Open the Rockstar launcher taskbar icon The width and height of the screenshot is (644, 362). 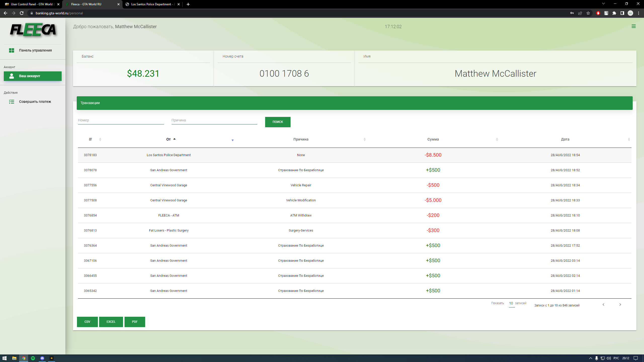click(52, 358)
